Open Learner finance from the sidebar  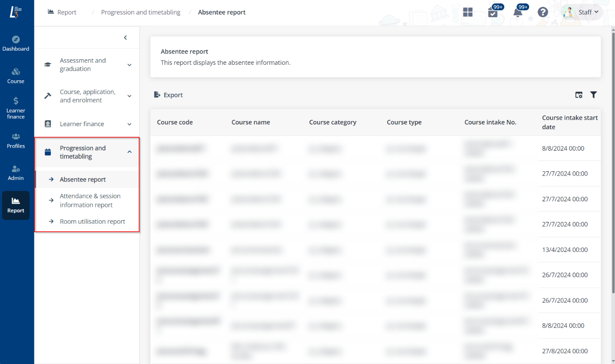click(x=16, y=107)
